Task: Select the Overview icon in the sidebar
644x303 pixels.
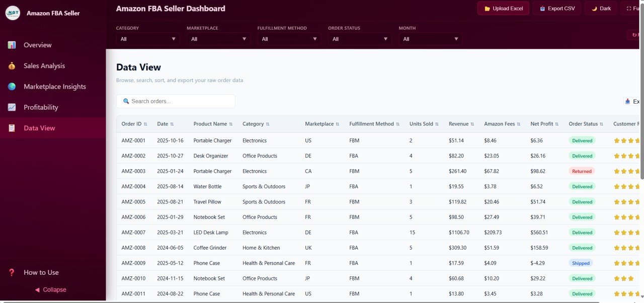Action: (x=12, y=45)
